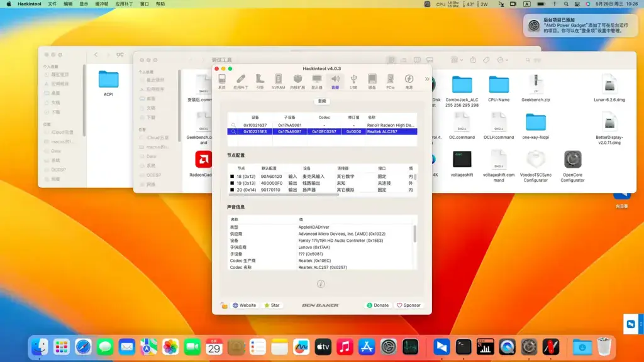Toggle the color square for node 19 (0x13)

tap(232, 183)
